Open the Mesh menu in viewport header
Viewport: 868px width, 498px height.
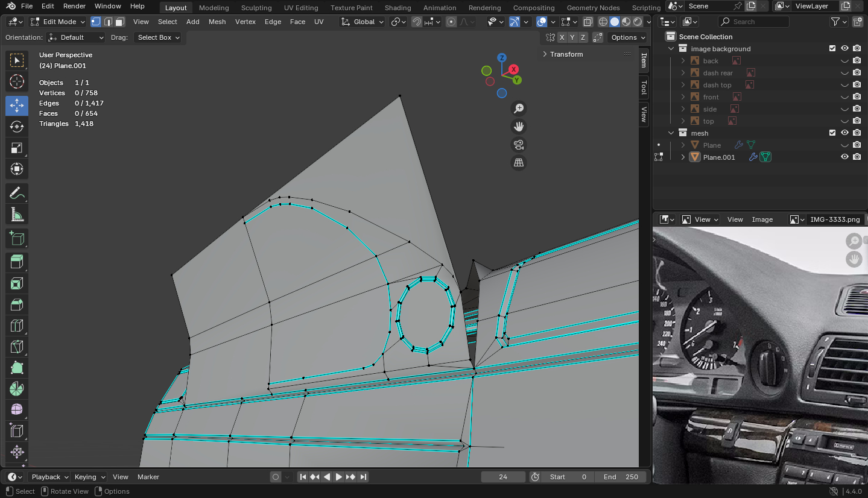pyautogui.click(x=217, y=22)
